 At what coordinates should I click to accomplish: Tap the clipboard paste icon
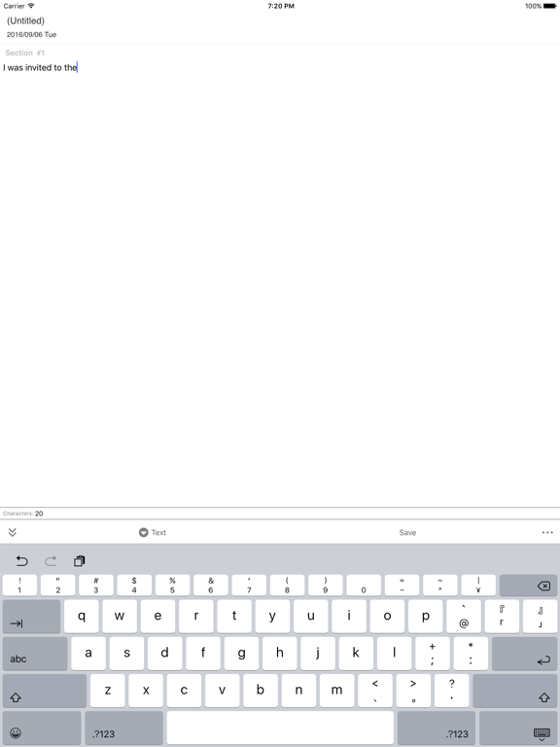coord(79,560)
